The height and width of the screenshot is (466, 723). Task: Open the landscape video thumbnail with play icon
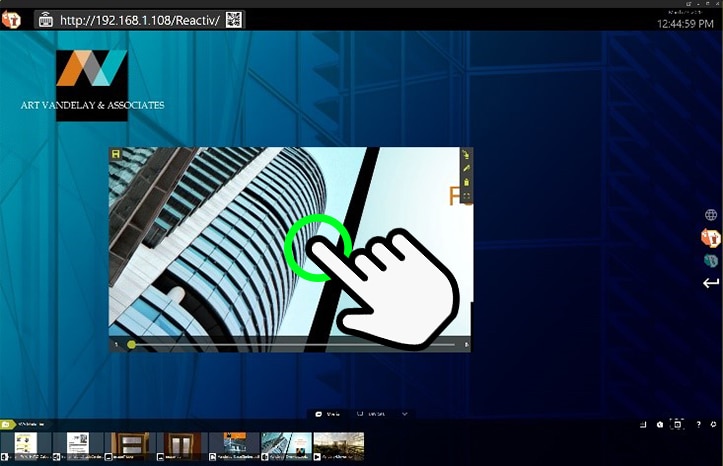(339, 446)
